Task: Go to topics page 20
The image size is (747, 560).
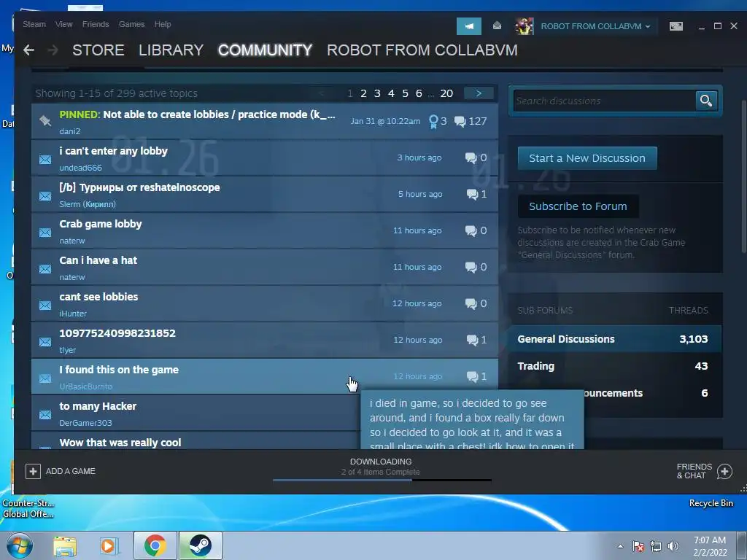Action: point(446,93)
